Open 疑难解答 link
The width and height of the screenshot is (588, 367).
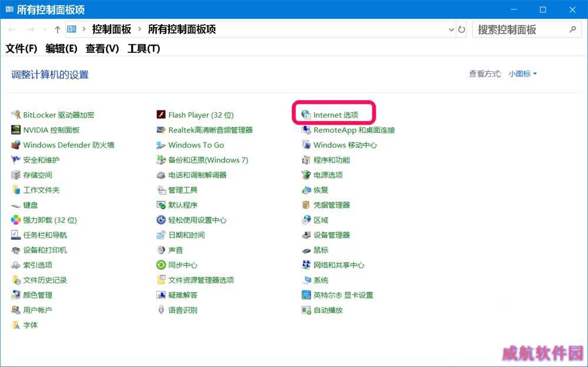[183, 295]
